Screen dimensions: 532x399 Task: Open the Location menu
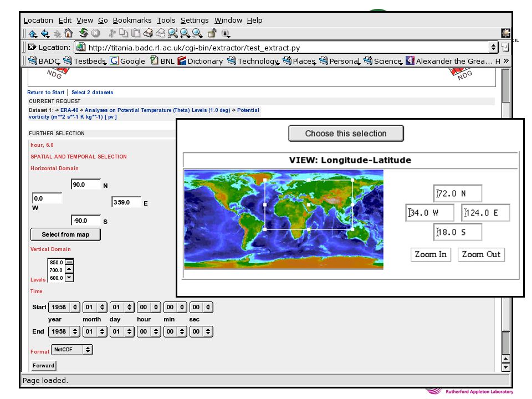tap(38, 21)
